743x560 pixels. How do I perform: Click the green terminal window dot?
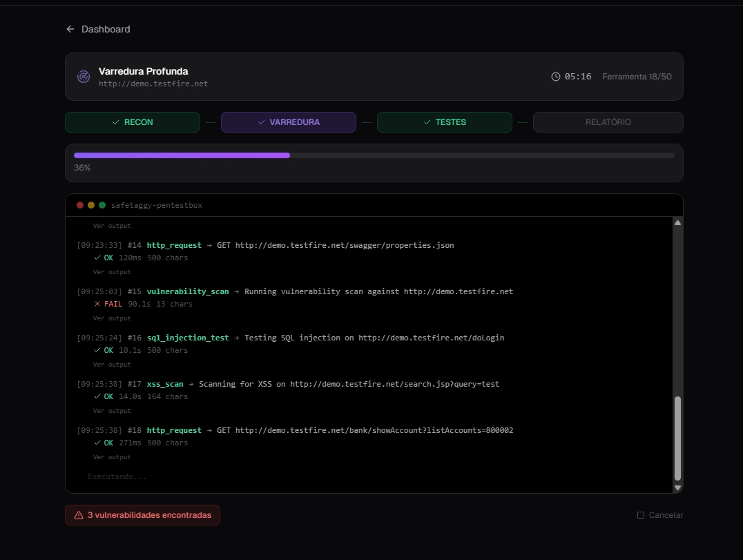(102, 205)
